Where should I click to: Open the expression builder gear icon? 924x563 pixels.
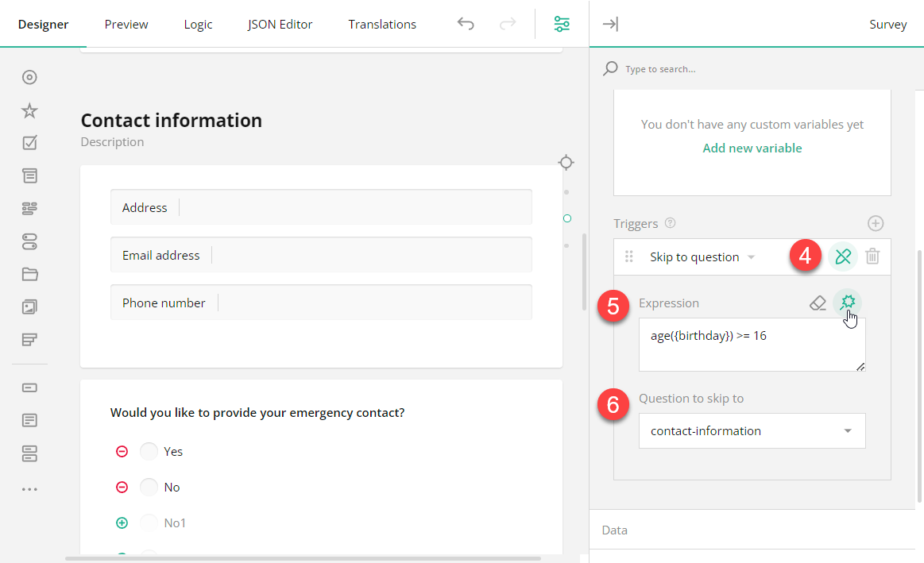pyautogui.click(x=847, y=303)
